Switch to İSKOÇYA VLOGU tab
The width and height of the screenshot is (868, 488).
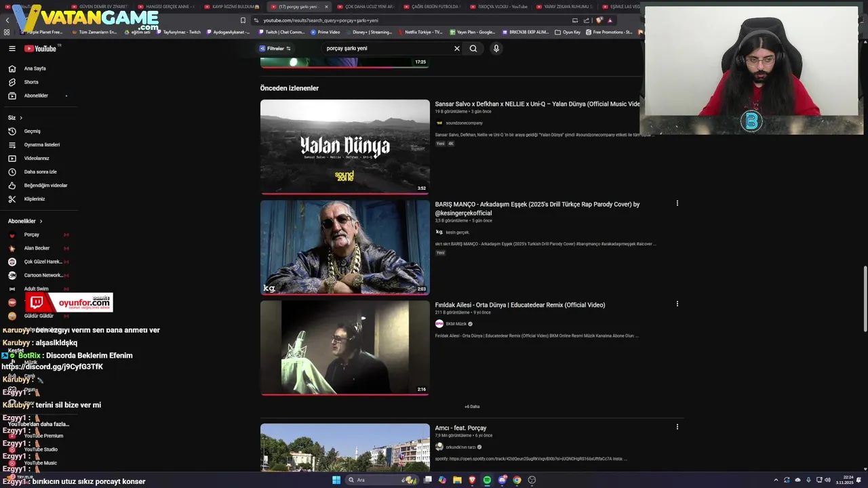[x=498, y=7]
